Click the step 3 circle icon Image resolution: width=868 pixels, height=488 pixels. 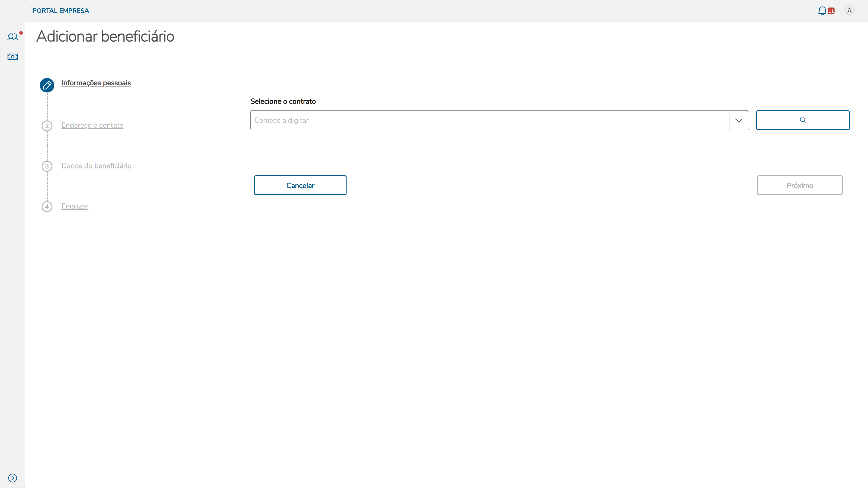coord(47,166)
